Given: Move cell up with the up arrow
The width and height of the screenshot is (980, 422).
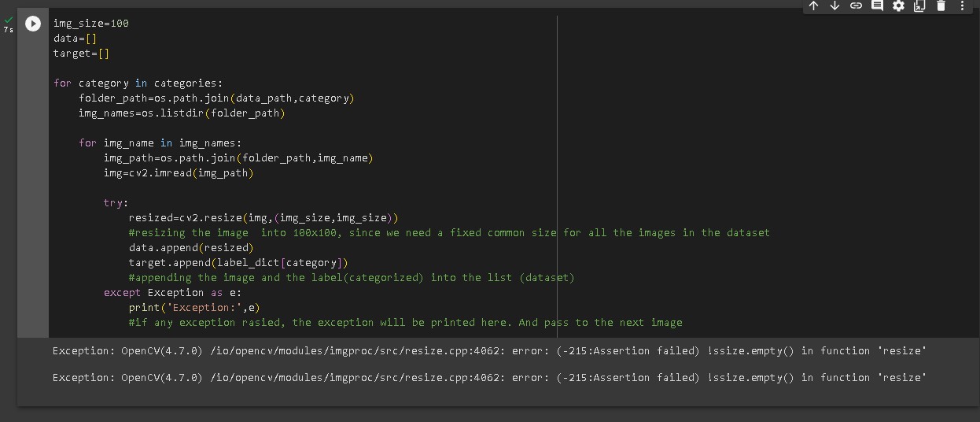Looking at the screenshot, I should pos(813,6).
